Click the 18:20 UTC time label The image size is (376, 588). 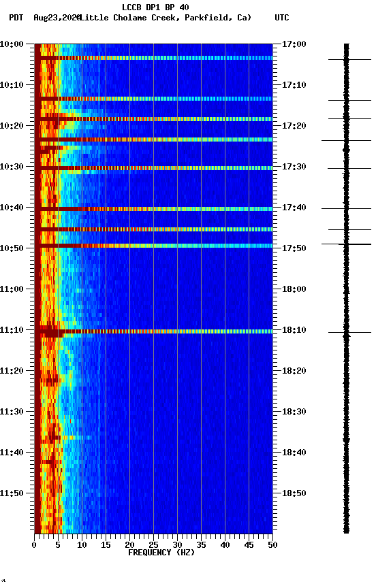pyautogui.click(x=294, y=371)
